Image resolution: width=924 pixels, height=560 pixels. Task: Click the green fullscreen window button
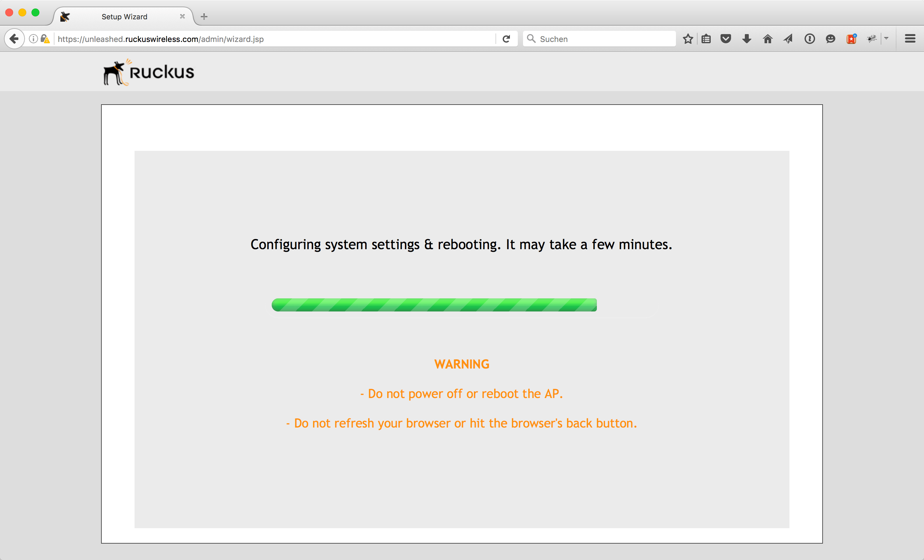pyautogui.click(x=36, y=12)
